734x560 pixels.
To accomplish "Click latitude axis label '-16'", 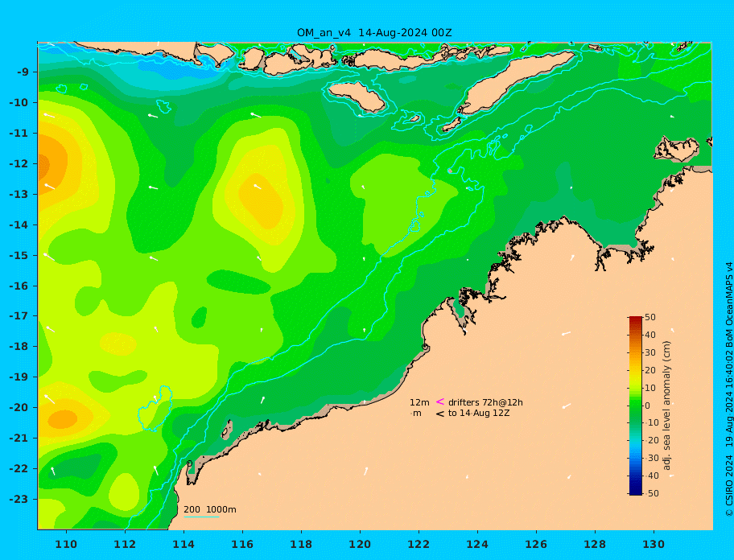I will pyautogui.click(x=19, y=286).
